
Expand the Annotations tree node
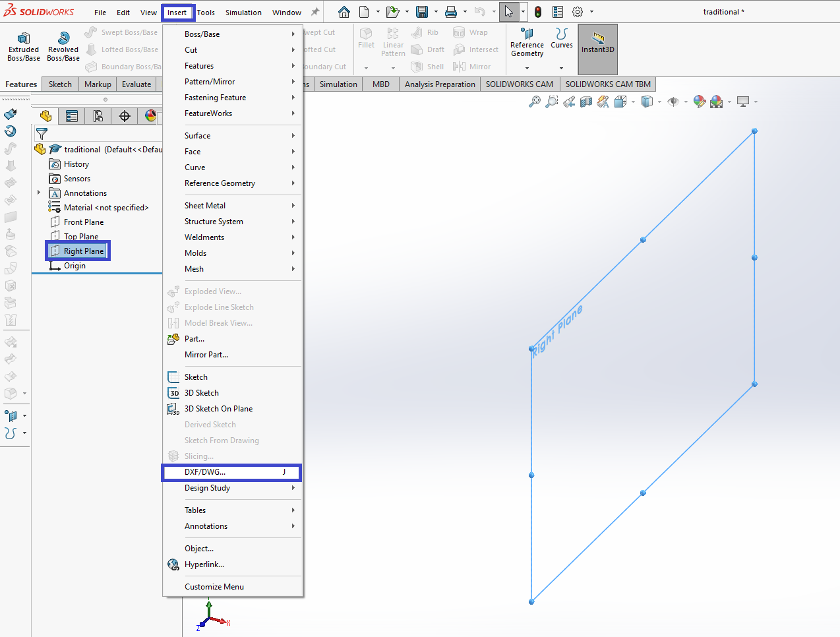point(39,193)
